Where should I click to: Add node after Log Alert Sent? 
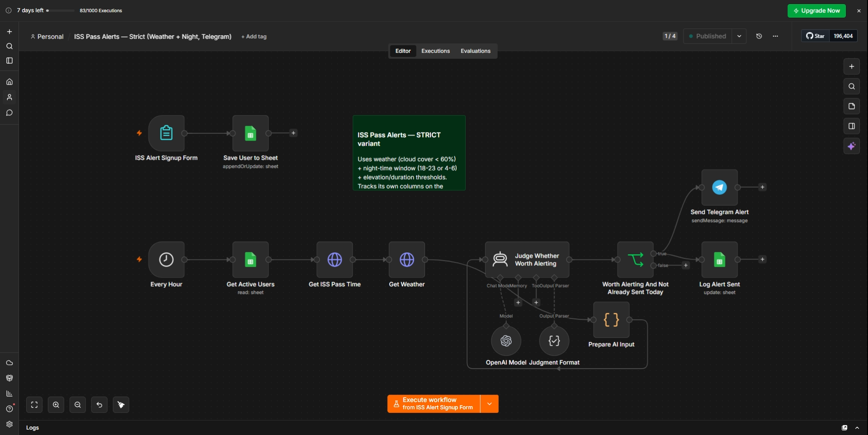pos(762,260)
